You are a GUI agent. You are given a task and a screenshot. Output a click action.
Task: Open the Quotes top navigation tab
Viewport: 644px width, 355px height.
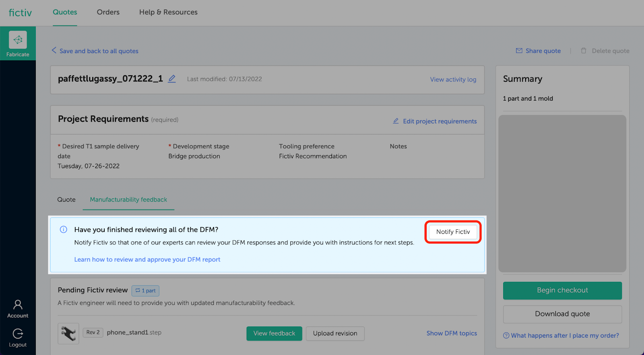(65, 12)
